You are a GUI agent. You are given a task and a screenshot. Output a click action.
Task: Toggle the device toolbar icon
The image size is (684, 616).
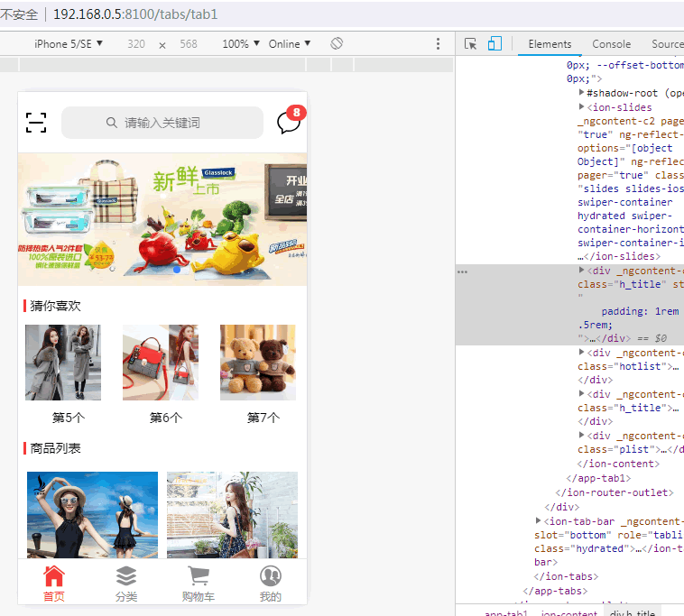[495, 43]
